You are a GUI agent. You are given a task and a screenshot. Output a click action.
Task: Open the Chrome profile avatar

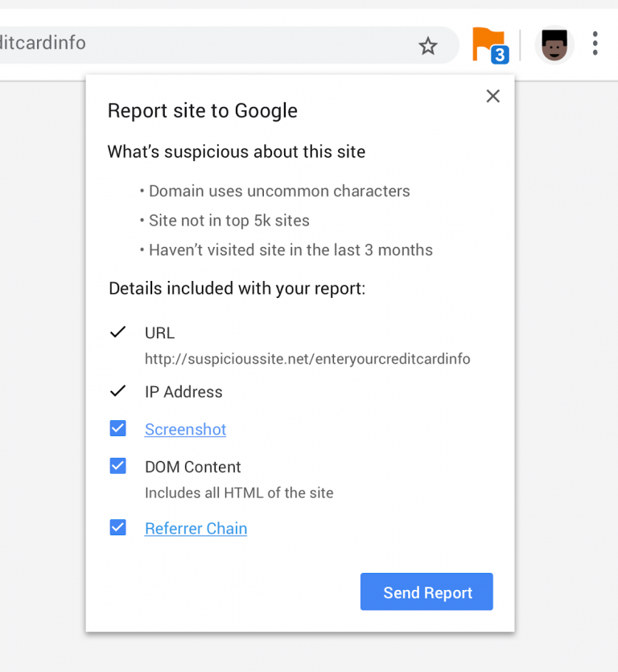pos(554,45)
